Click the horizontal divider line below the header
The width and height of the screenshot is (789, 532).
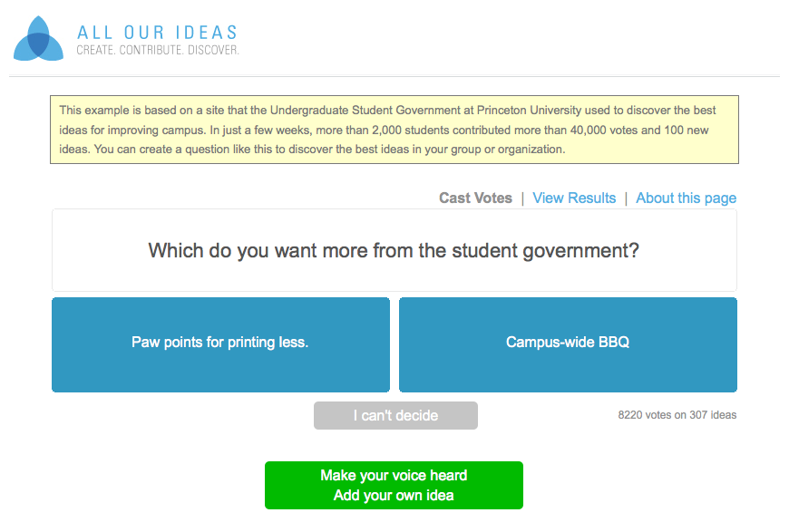click(x=394, y=76)
